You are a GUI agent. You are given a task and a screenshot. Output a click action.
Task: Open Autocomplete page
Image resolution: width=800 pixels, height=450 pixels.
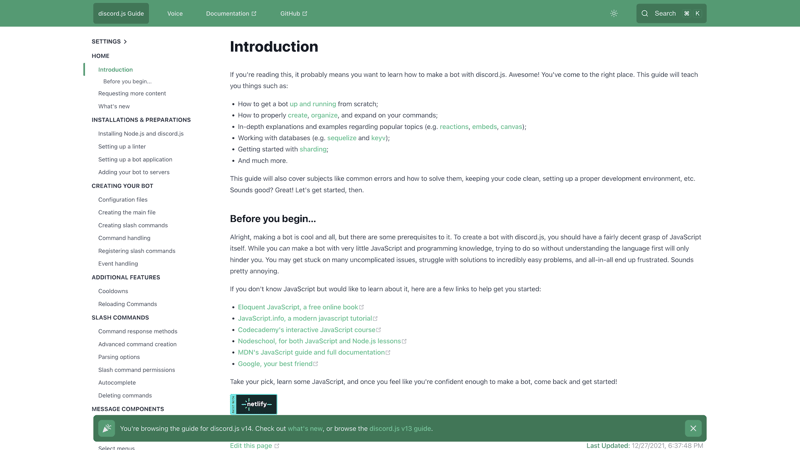(117, 383)
